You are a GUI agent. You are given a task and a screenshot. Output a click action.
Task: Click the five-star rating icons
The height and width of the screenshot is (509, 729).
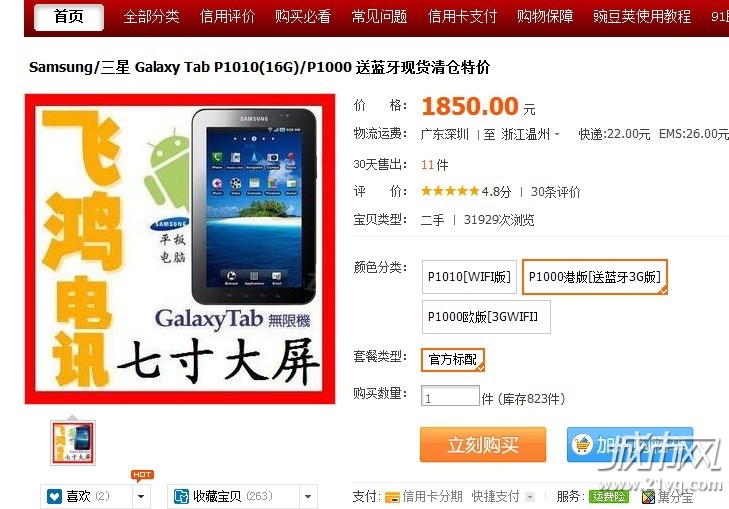pyautogui.click(x=450, y=191)
